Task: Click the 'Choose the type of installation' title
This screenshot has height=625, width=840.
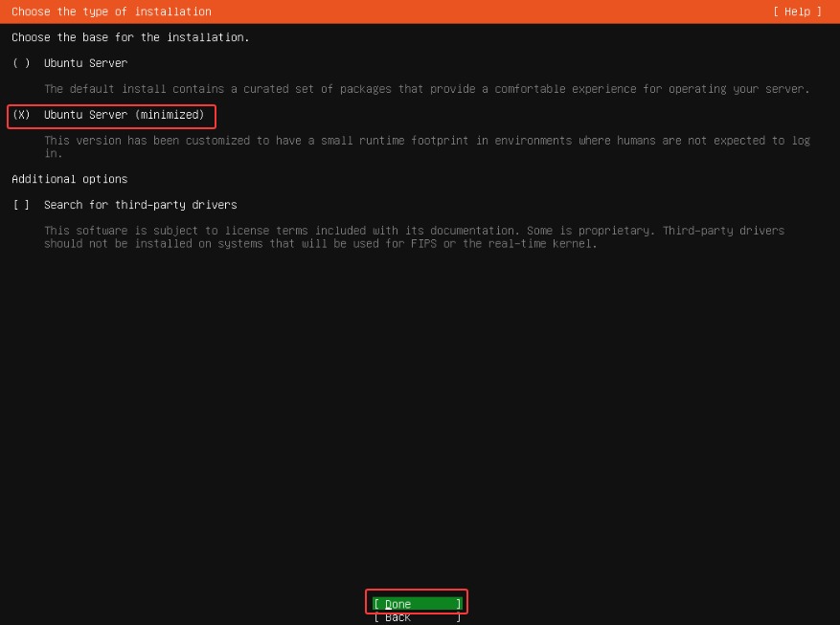Action: tap(111, 11)
